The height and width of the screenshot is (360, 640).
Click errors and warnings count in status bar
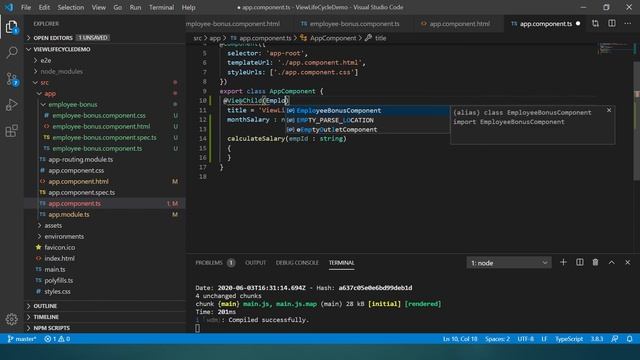click(57, 339)
